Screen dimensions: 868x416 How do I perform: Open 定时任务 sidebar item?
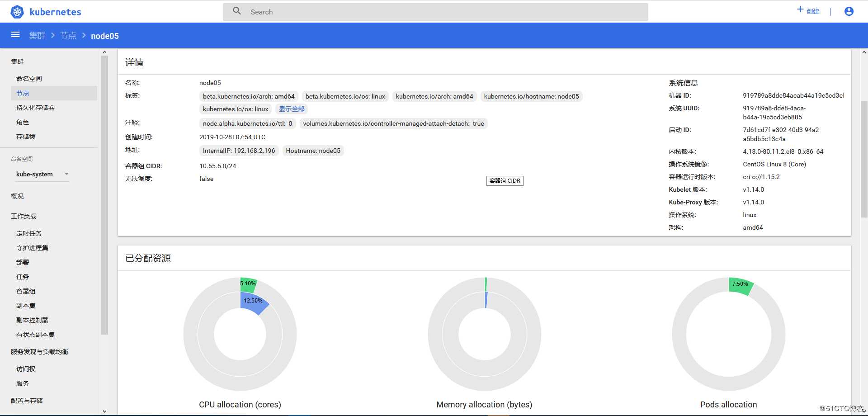(x=29, y=233)
